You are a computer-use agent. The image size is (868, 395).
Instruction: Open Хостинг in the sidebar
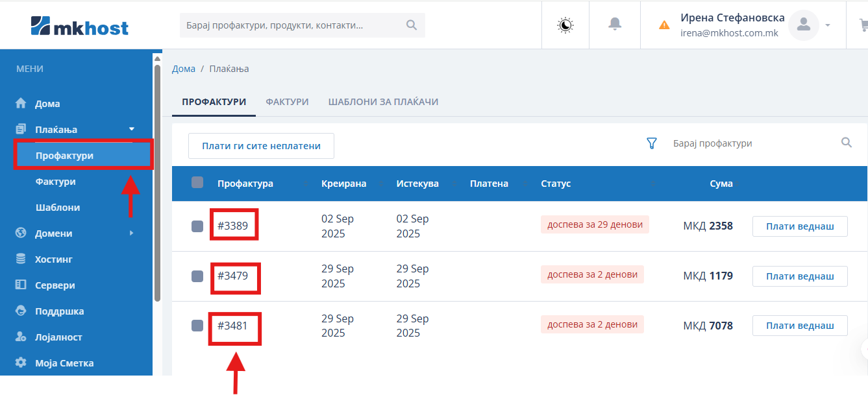pos(53,259)
